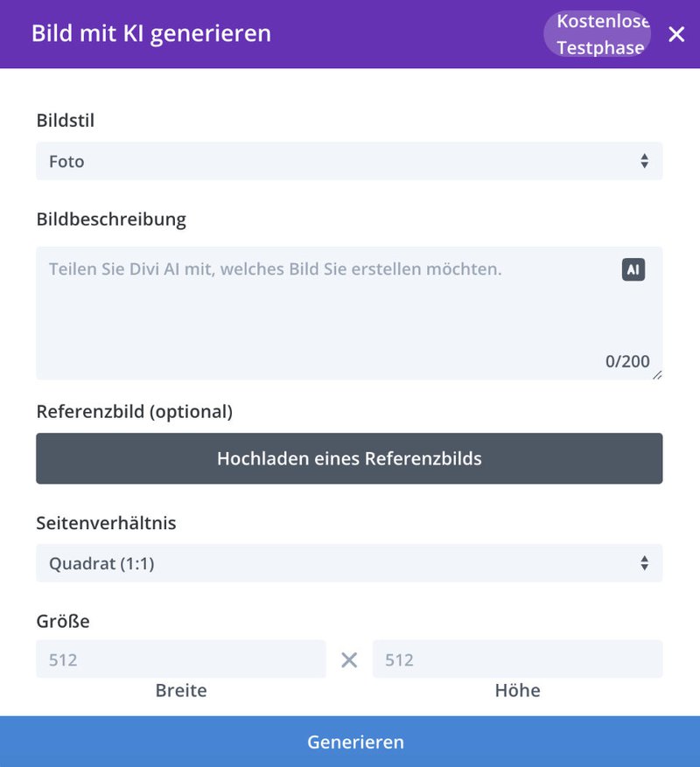Click the up-down arrows beside Quadrat (1:1)
The image size is (700, 767).
[x=644, y=563]
